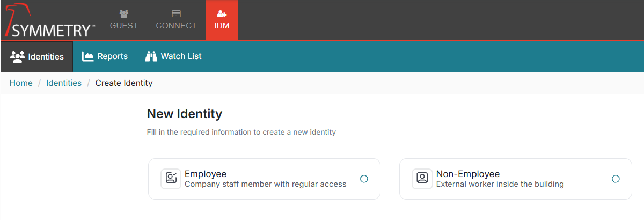Click the IDM add-person icon

222,14
